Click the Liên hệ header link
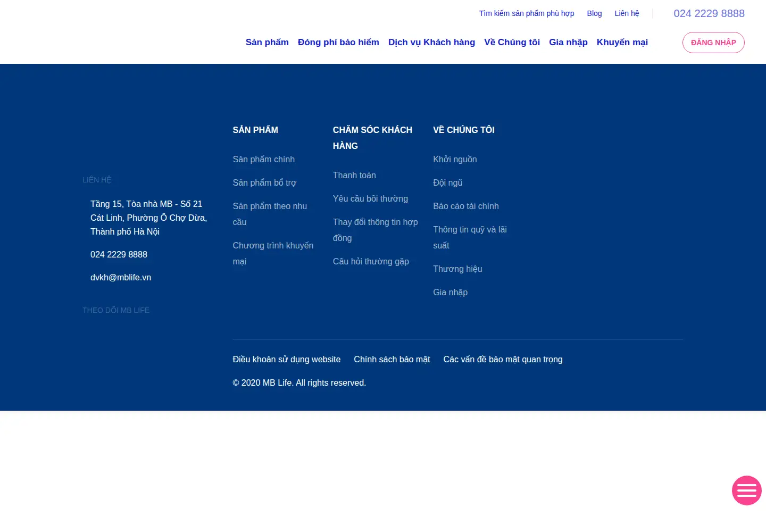The width and height of the screenshot is (766, 532). pyautogui.click(x=627, y=13)
